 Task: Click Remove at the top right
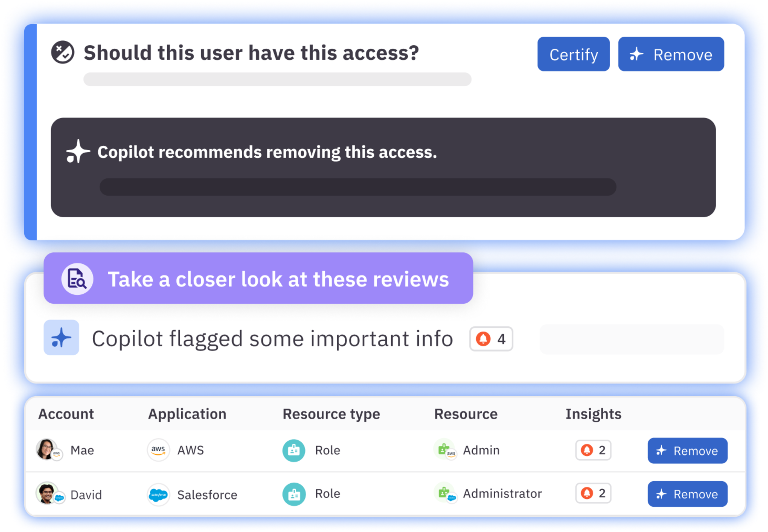(x=671, y=54)
